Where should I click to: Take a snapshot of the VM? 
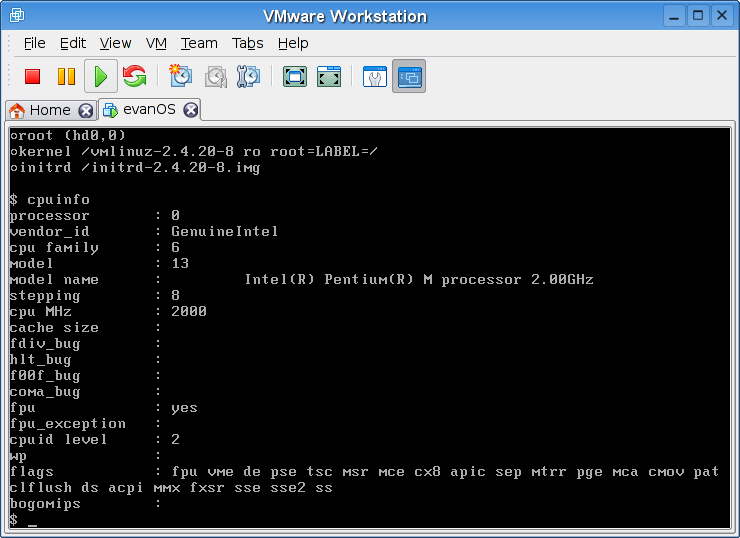(181, 76)
